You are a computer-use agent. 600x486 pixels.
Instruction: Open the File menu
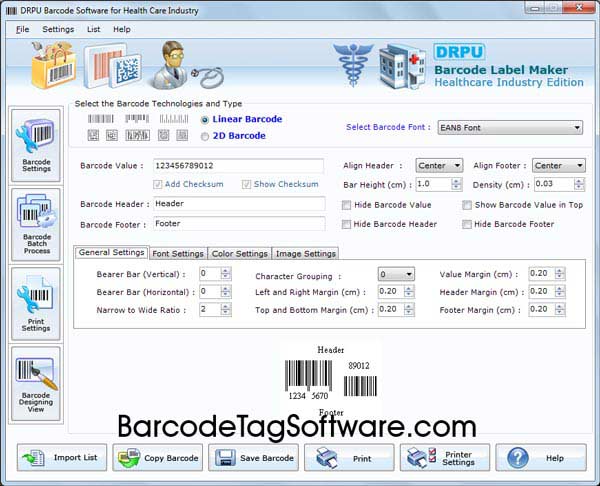click(23, 29)
